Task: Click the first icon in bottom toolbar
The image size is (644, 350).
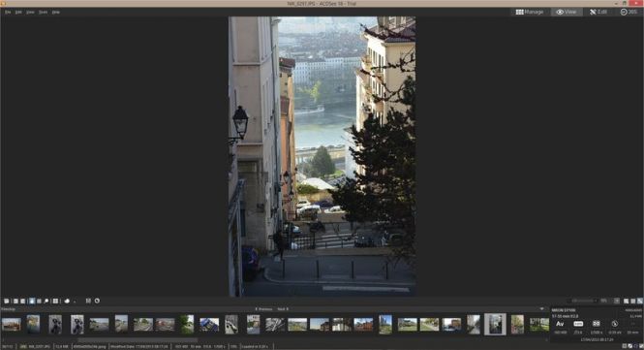Action: click(7, 302)
